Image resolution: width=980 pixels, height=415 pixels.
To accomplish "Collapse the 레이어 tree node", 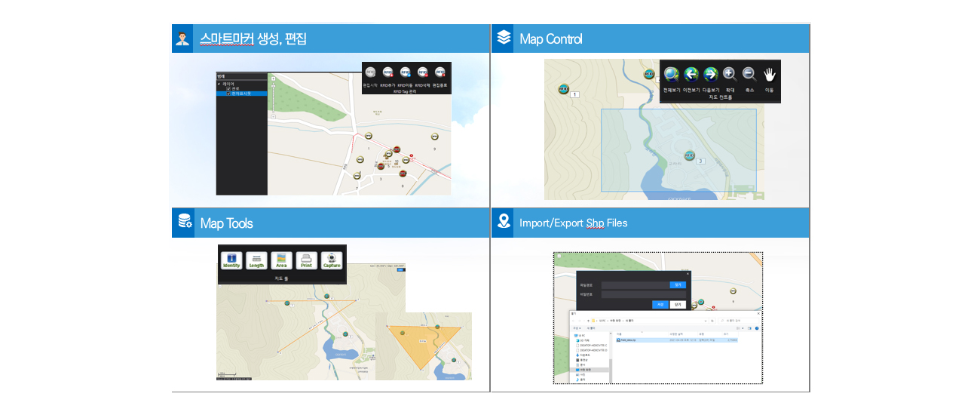I will click(x=219, y=84).
